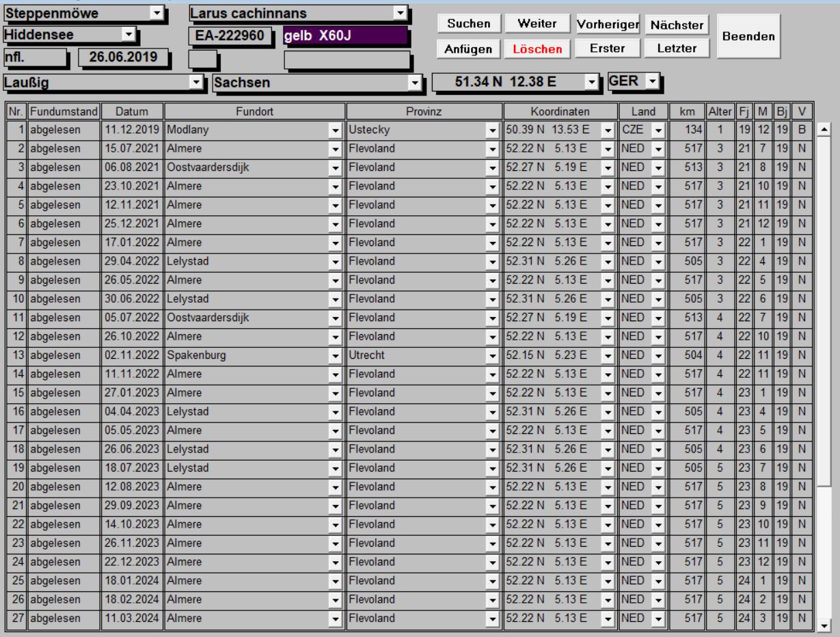The height and width of the screenshot is (637, 840).
Task: Open the Laußig location dropdown
Action: point(197,83)
